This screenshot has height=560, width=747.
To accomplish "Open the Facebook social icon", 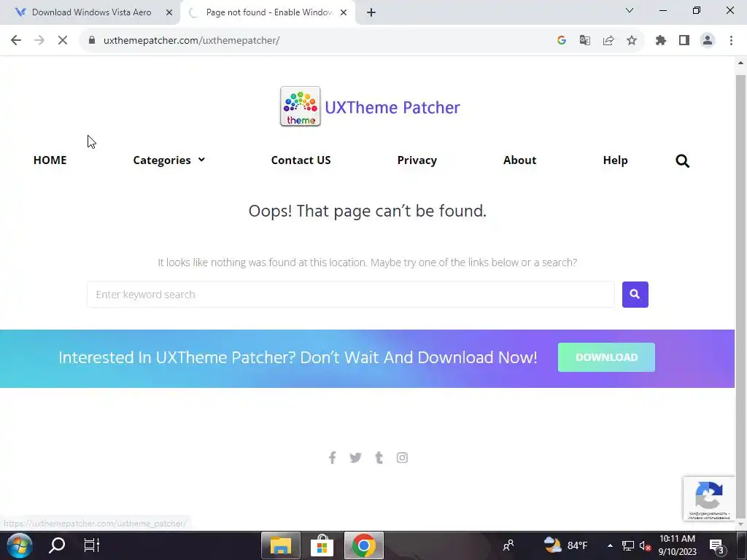I will click(333, 458).
